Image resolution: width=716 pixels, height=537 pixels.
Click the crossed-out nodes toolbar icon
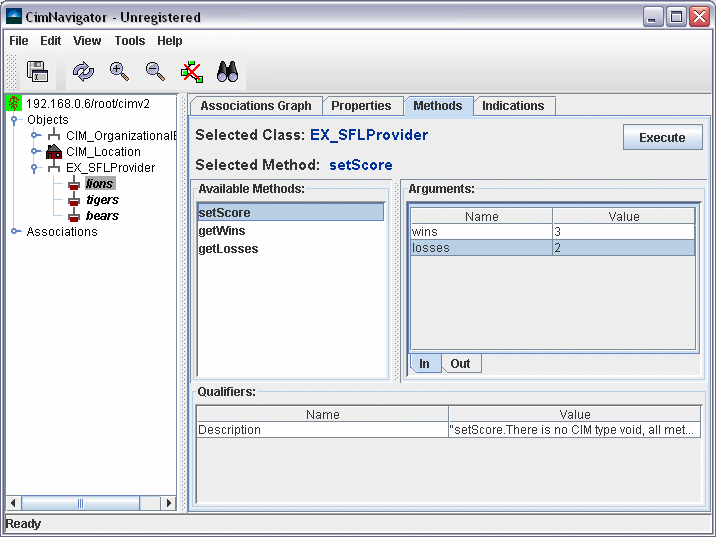(191, 71)
